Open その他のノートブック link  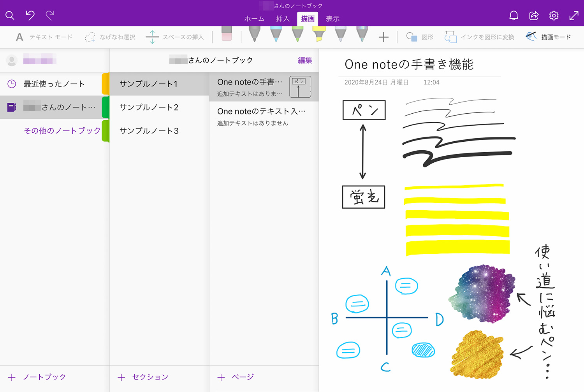(x=62, y=131)
